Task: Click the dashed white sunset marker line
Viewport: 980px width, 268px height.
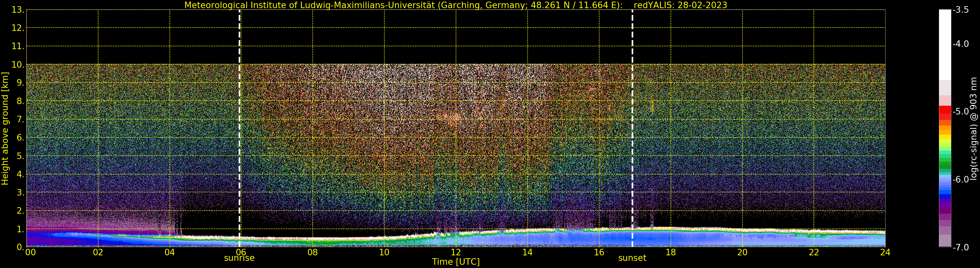Action: pyautogui.click(x=632, y=128)
